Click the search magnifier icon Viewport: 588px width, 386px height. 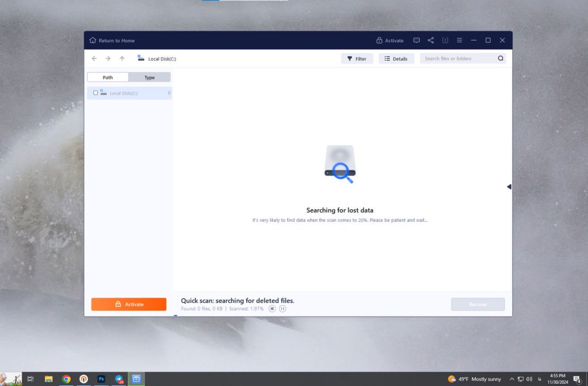click(x=500, y=59)
